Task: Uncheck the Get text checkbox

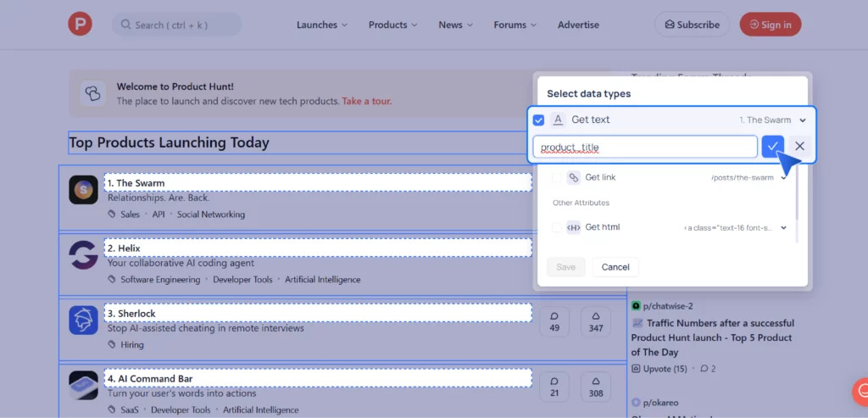Action: [538, 120]
